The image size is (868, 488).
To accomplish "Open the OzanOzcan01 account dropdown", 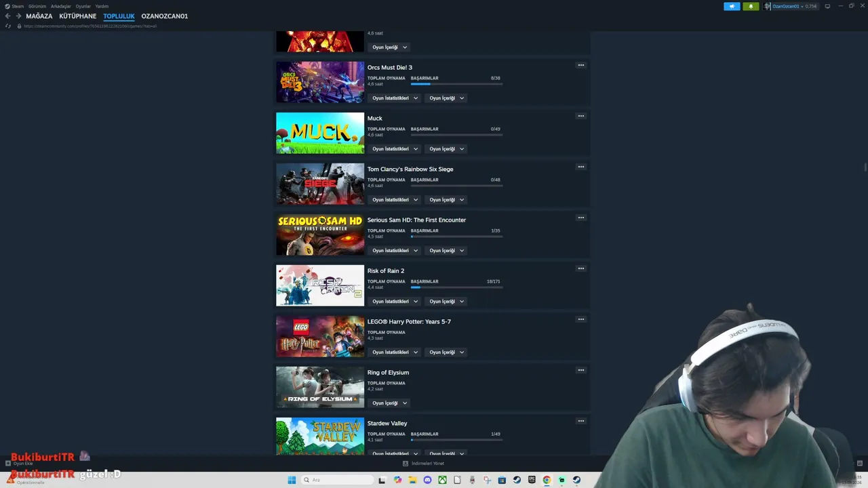I will [787, 6].
